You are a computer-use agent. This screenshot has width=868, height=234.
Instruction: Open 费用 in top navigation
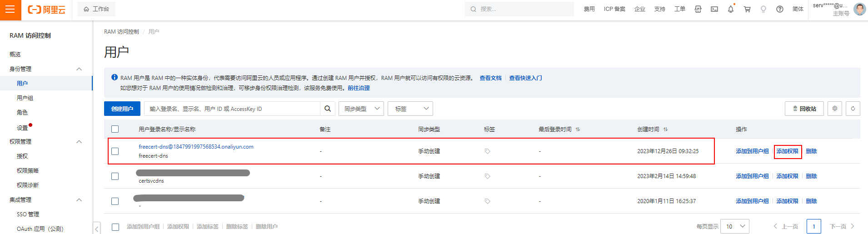(x=589, y=9)
